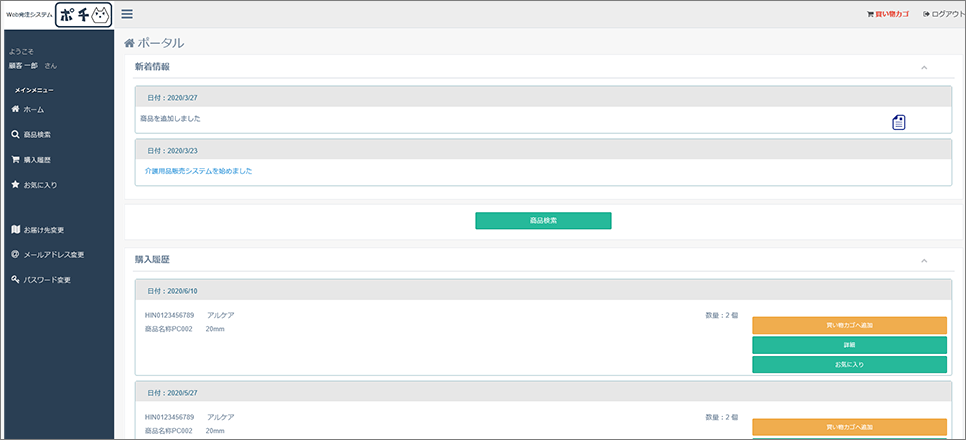The width and height of the screenshot is (966, 440).
Task: Add the 2020/5/27 item to 買い物カゴ
Action: 850,427
